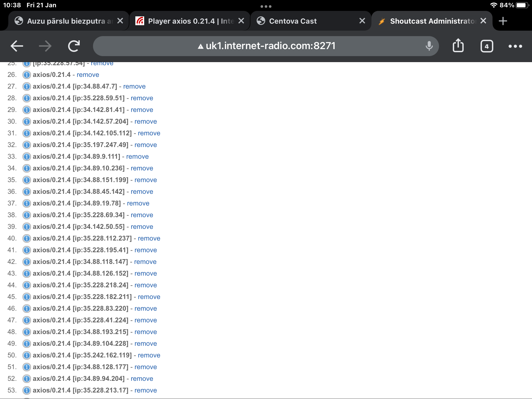This screenshot has width=532, height=399.
Task: Close the Centova Cast tab
Action: click(x=362, y=21)
